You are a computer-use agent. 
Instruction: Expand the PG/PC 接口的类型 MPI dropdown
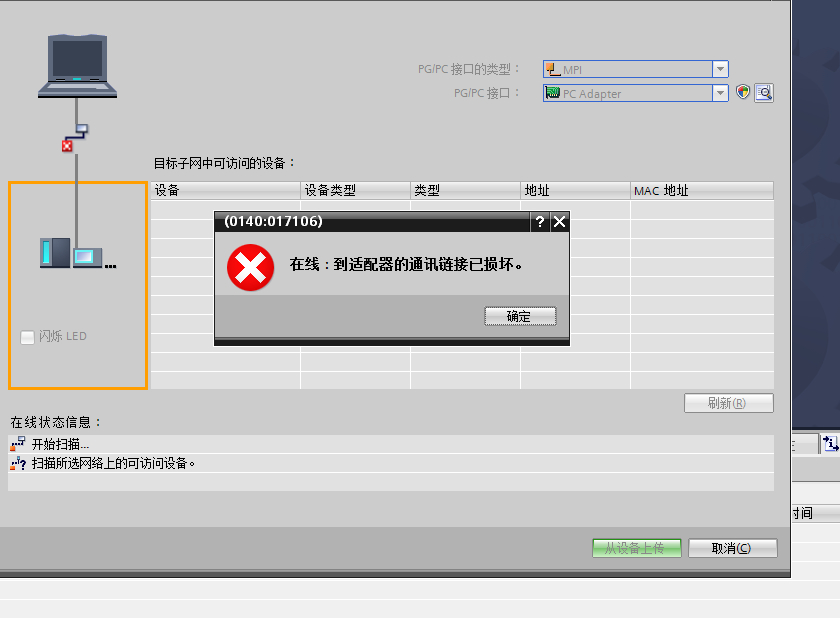[x=720, y=69]
